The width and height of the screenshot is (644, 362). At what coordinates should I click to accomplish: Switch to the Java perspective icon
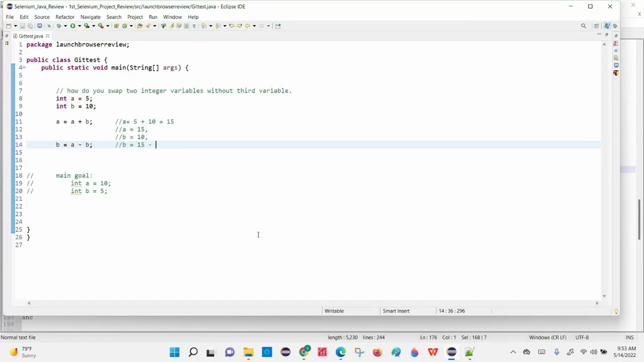pyautogui.click(x=607, y=26)
